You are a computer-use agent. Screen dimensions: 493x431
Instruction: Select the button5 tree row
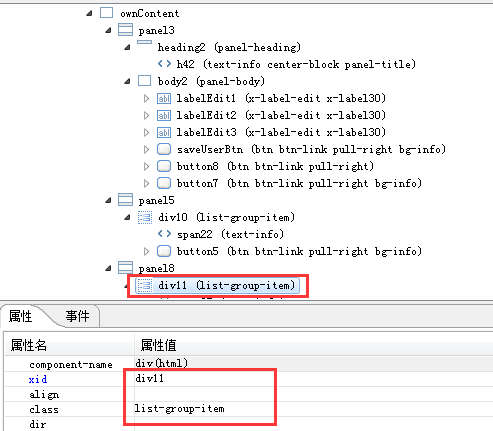click(299, 251)
